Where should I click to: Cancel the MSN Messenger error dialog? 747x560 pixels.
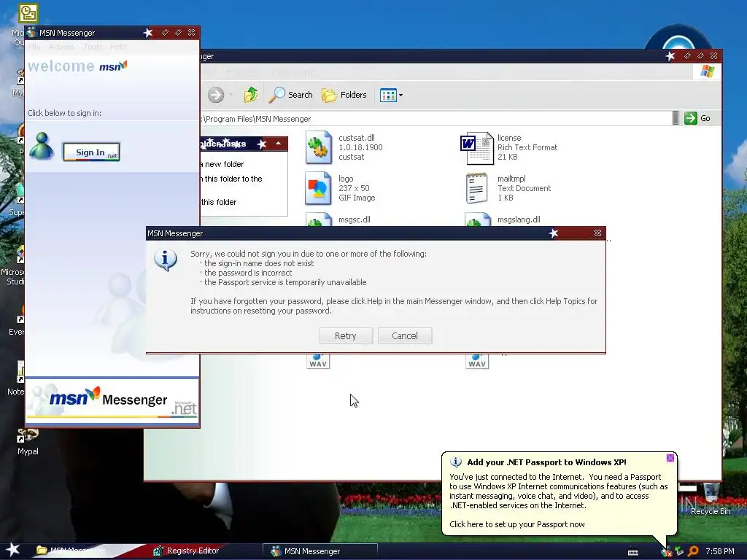click(x=404, y=335)
